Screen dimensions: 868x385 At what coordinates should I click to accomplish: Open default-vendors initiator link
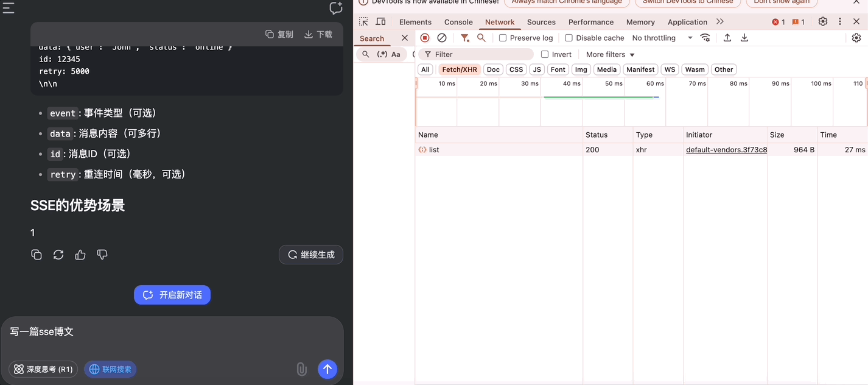coord(726,149)
